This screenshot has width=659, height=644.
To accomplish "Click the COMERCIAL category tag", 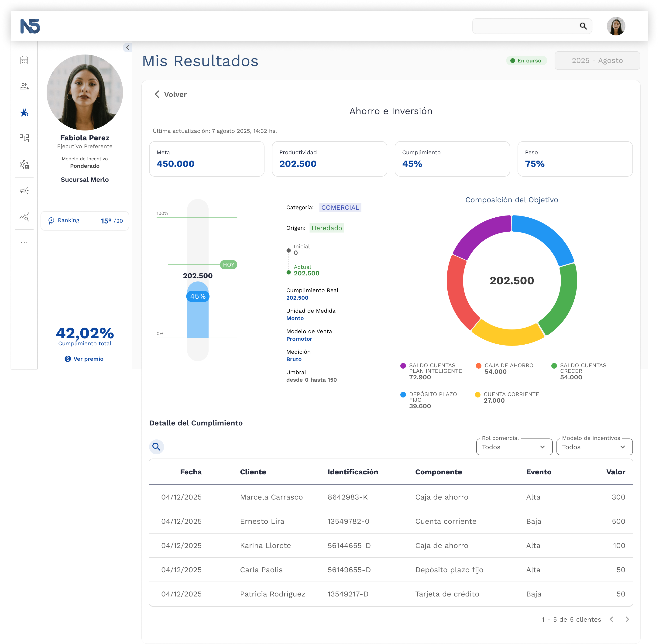I will pos(340,207).
